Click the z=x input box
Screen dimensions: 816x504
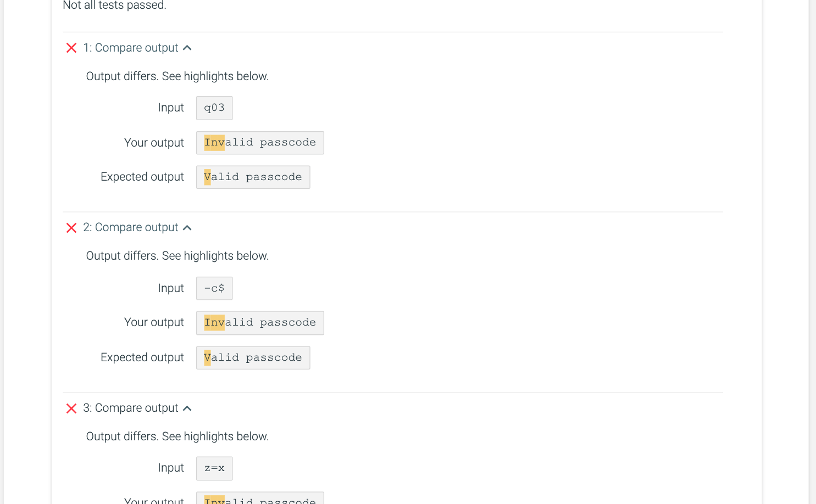tap(214, 468)
